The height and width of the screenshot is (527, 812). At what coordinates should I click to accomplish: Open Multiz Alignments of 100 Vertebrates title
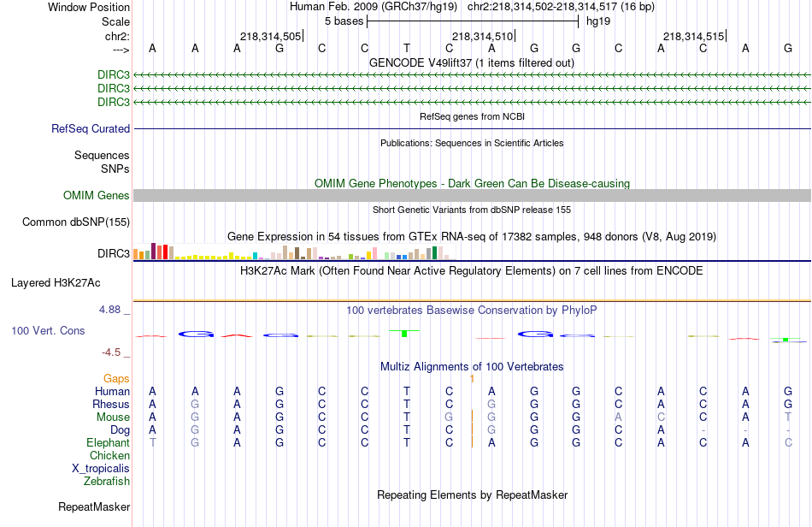tap(472, 366)
